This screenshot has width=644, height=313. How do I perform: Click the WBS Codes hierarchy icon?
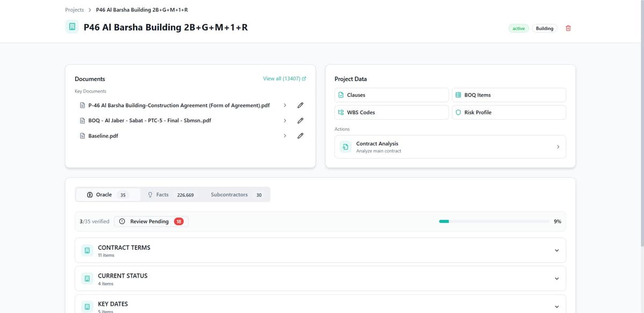[x=342, y=112]
